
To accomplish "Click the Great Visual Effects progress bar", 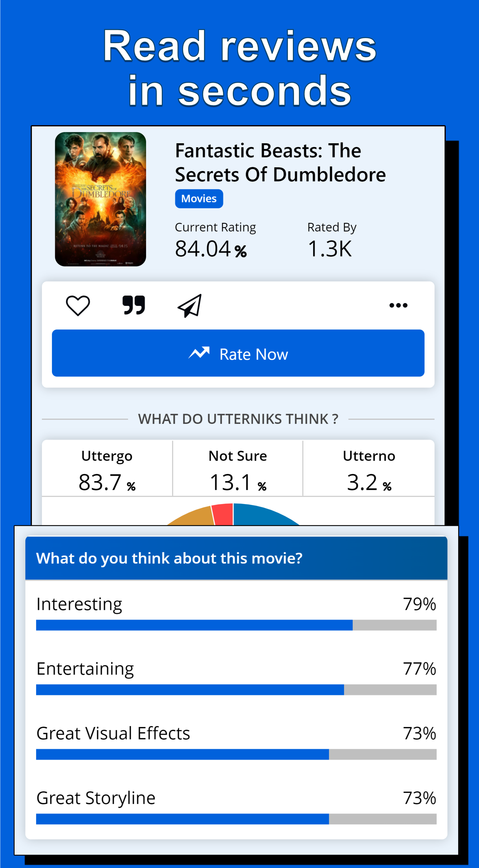I will [x=236, y=754].
